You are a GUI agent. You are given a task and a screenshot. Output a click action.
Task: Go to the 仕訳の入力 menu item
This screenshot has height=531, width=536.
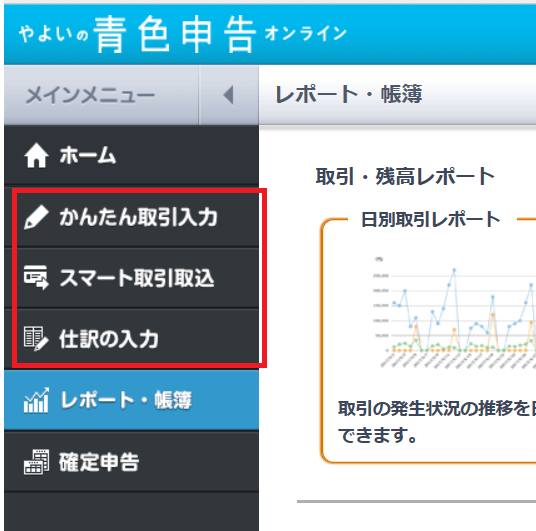coord(131,338)
